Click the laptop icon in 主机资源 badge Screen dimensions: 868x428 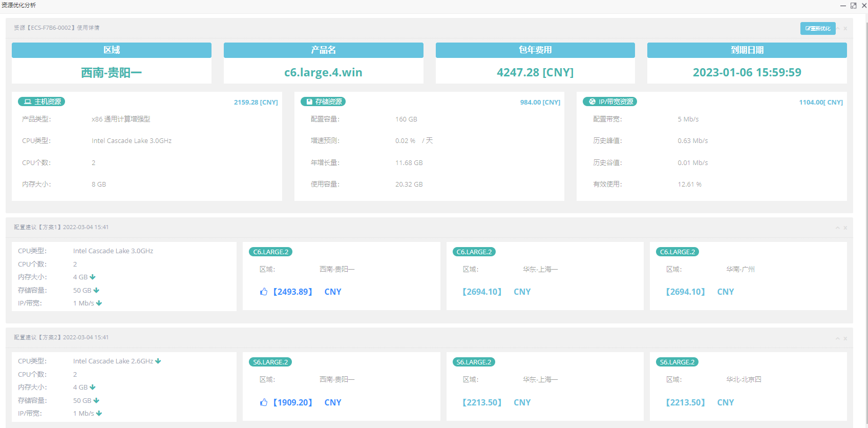(28, 102)
